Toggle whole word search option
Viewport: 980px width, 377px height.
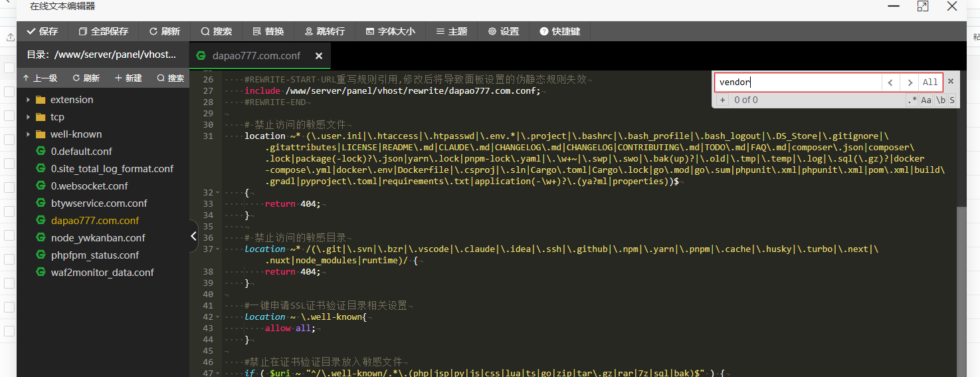coord(941,100)
